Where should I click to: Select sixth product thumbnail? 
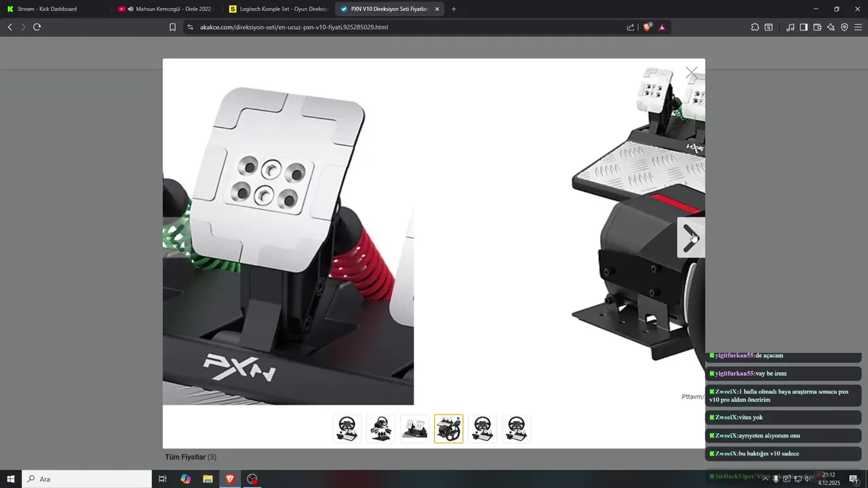click(x=516, y=428)
